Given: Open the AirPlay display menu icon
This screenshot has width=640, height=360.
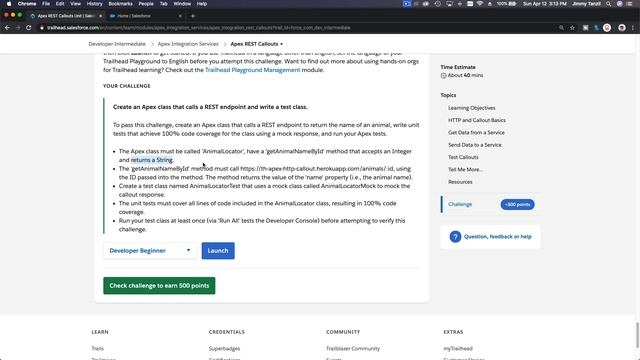Looking at the screenshot, I should coord(449,4).
